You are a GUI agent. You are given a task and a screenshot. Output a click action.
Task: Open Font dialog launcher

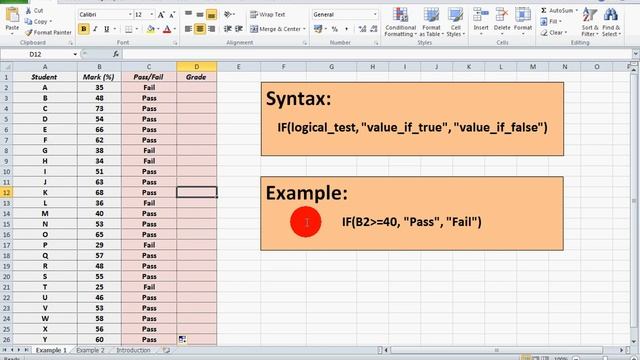click(175, 42)
